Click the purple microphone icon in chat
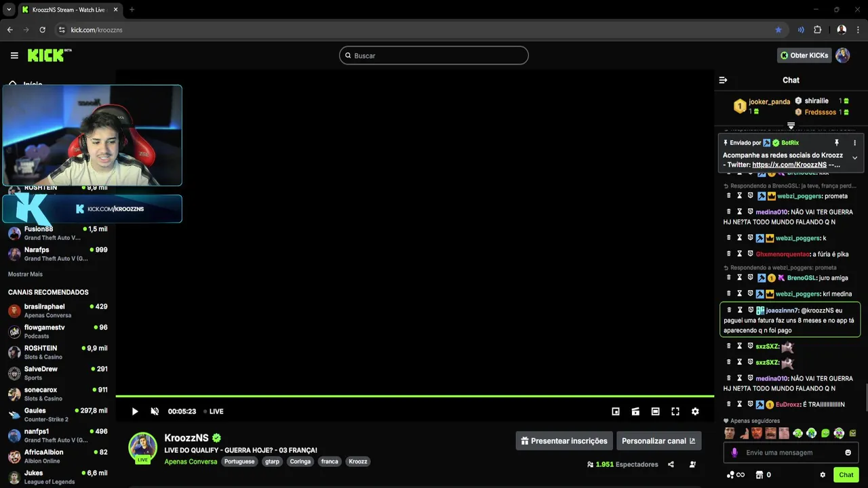 point(734,453)
